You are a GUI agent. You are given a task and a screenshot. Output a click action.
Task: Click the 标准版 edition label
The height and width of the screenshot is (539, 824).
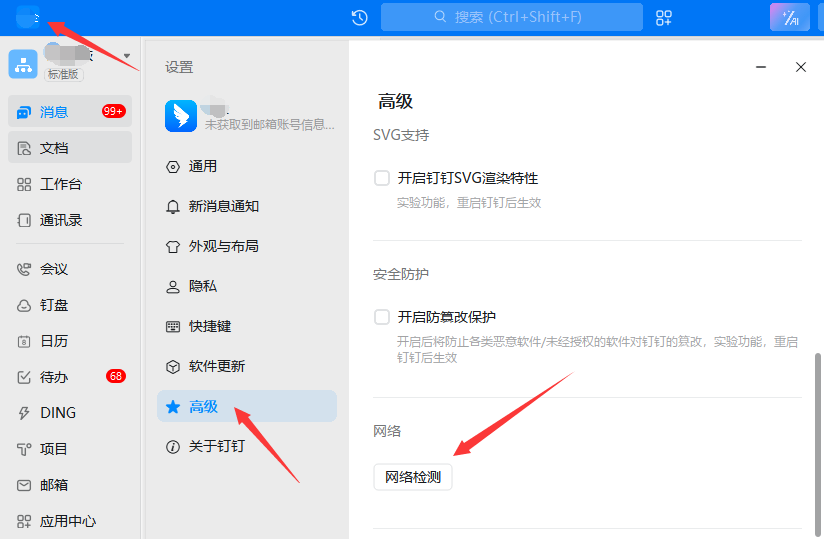(63, 74)
